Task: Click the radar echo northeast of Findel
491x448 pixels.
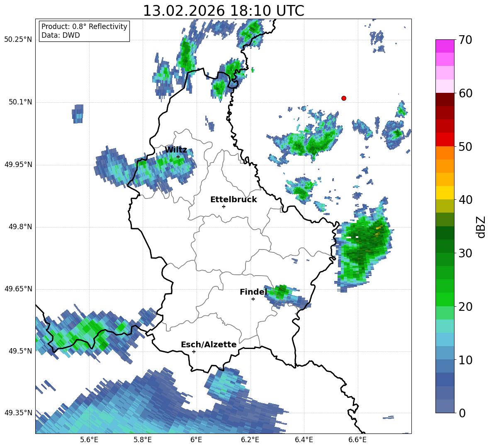Action: coord(287,297)
